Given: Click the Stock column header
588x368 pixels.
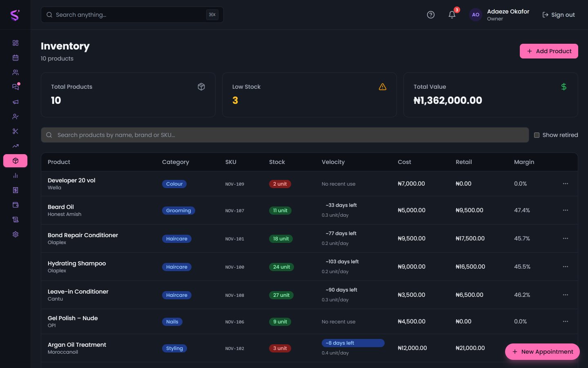Looking at the screenshot, I should coord(277,162).
